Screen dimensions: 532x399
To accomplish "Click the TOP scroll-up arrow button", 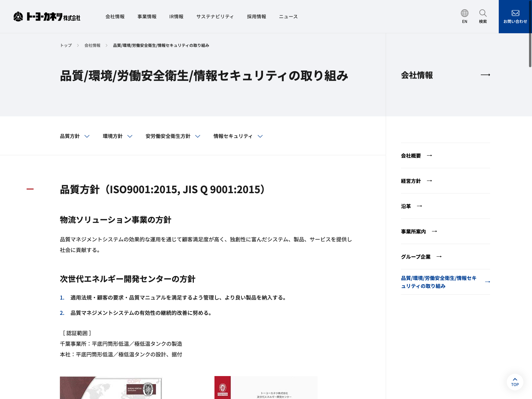I will click(515, 382).
